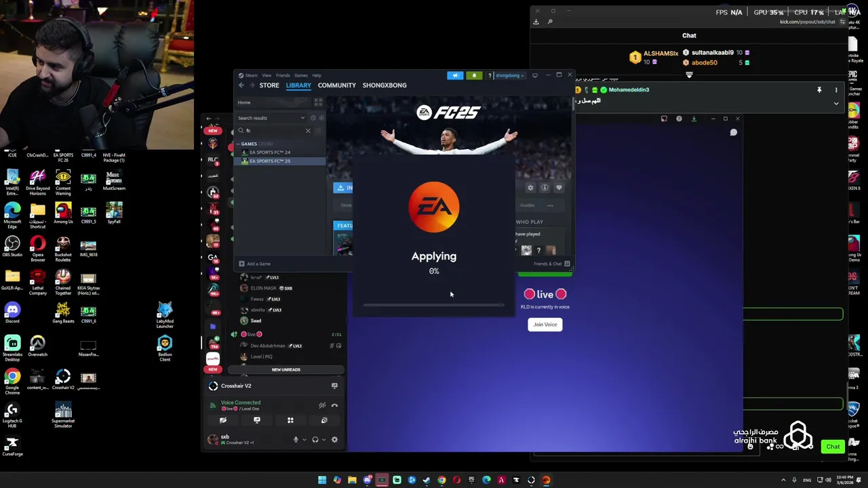This screenshot has height=488, width=868.
Task: Show hidden system tray icons
Action: 783,481
